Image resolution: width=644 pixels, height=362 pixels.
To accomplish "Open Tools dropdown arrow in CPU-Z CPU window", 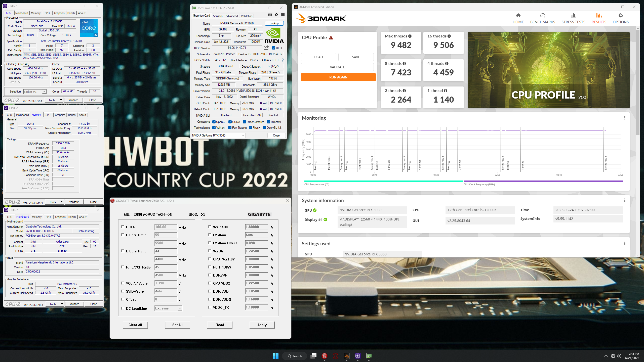I will [61, 100].
